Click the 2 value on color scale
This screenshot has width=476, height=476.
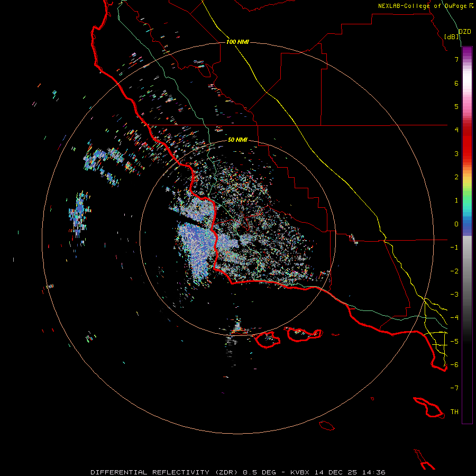456,177
